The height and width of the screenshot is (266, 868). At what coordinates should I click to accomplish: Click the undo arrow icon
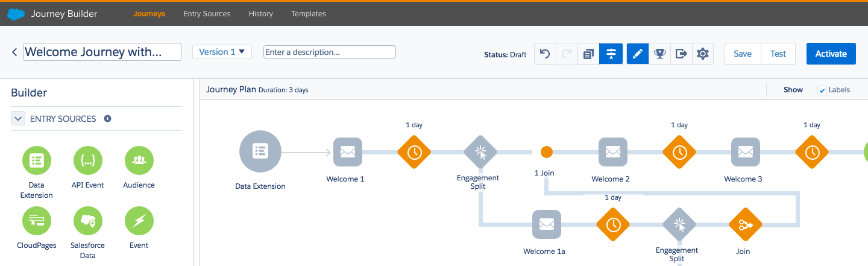tap(545, 54)
